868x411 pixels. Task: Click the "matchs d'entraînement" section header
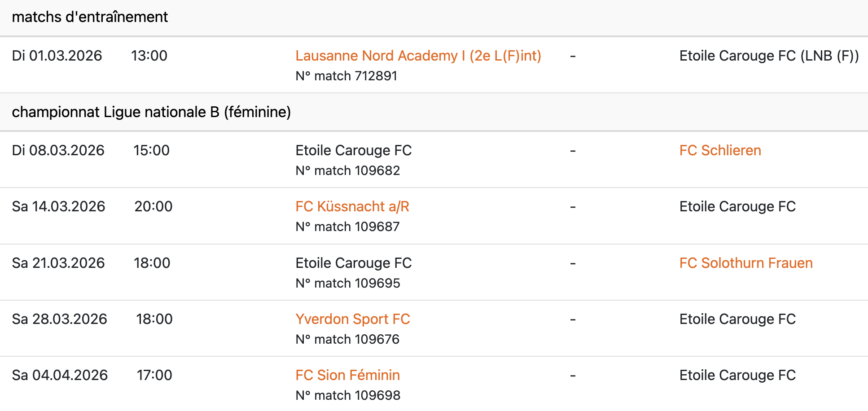point(90,17)
